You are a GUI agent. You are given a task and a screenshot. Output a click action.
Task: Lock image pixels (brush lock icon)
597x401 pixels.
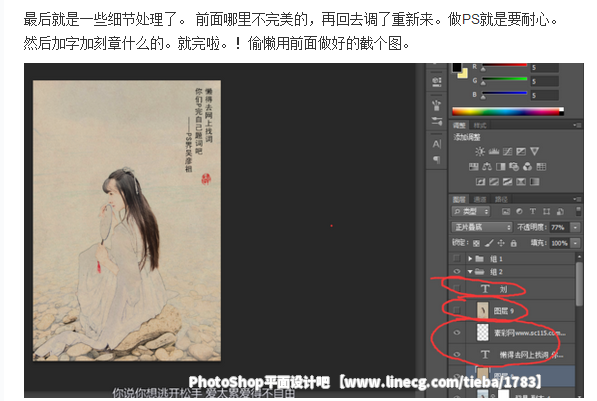(x=489, y=243)
